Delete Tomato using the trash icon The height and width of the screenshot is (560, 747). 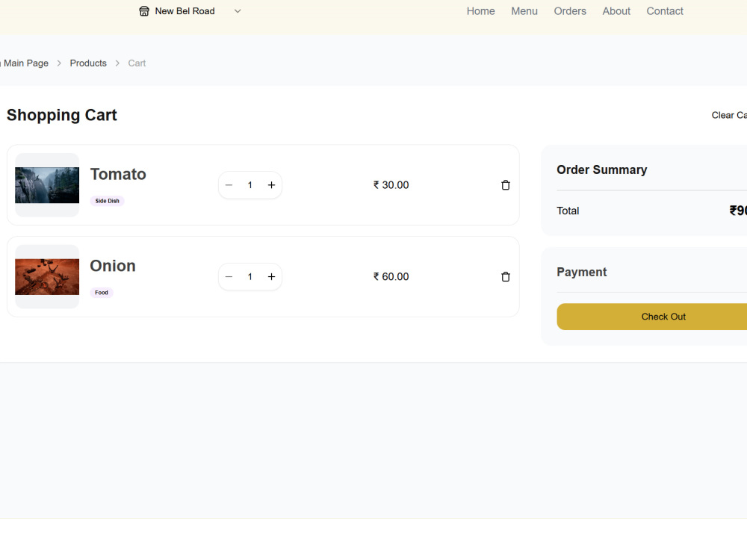pos(506,184)
